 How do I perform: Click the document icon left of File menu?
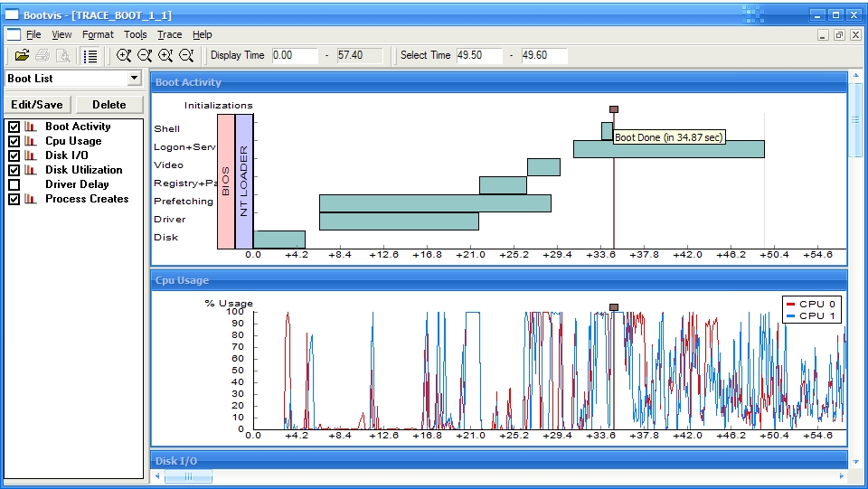(14, 34)
